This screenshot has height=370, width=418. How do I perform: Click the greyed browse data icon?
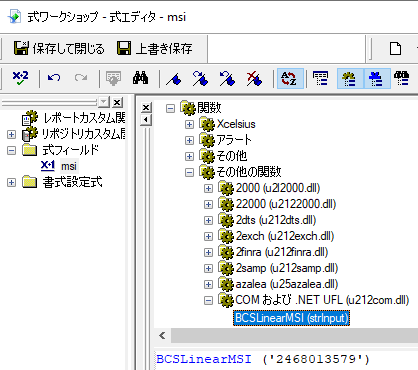coord(113,79)
